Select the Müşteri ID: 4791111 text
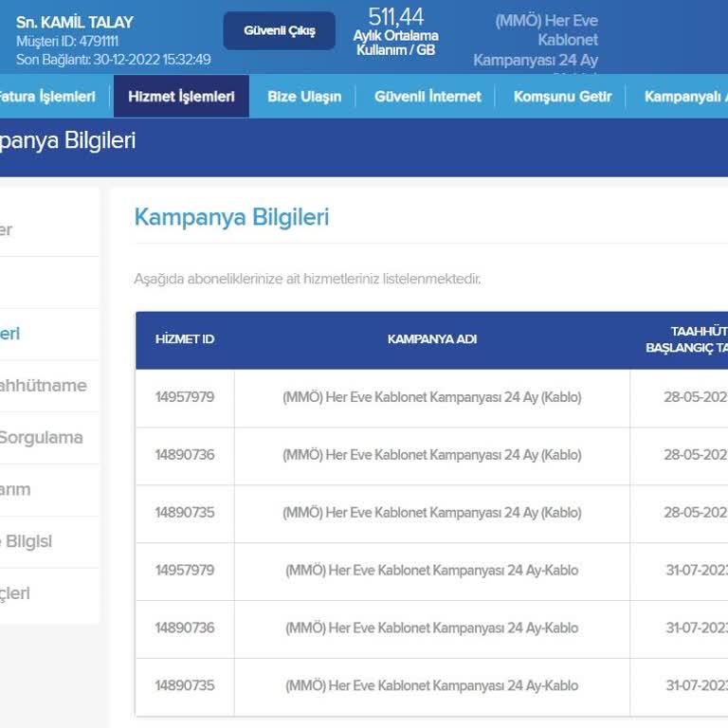The width and height of the screenshot is (728, 728). pyautogui.click(x=67, y=42)
